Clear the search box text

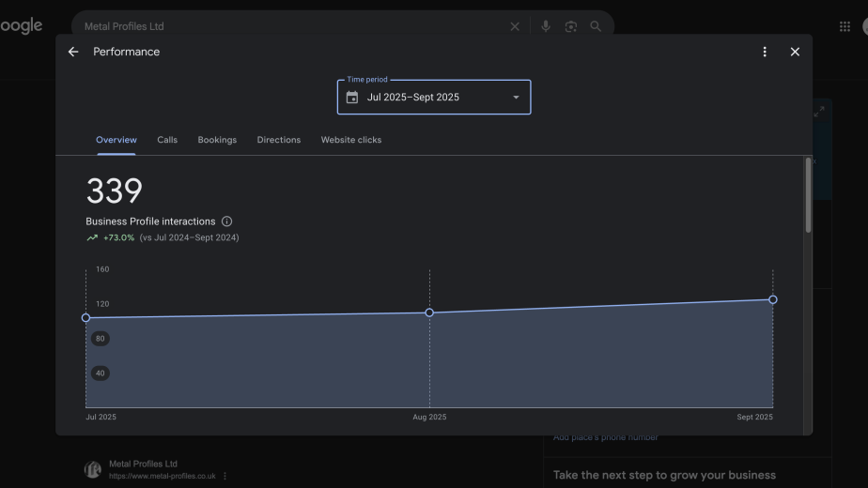pos(515,26)
